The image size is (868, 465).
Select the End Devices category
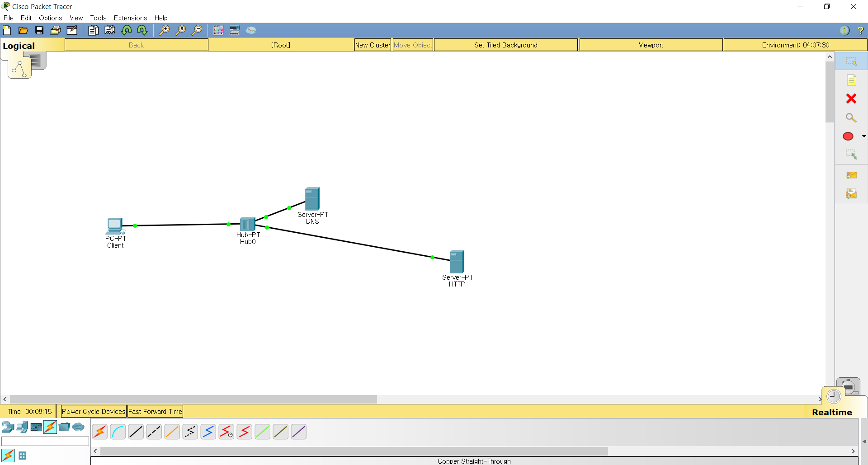click(x=22, y=427)
